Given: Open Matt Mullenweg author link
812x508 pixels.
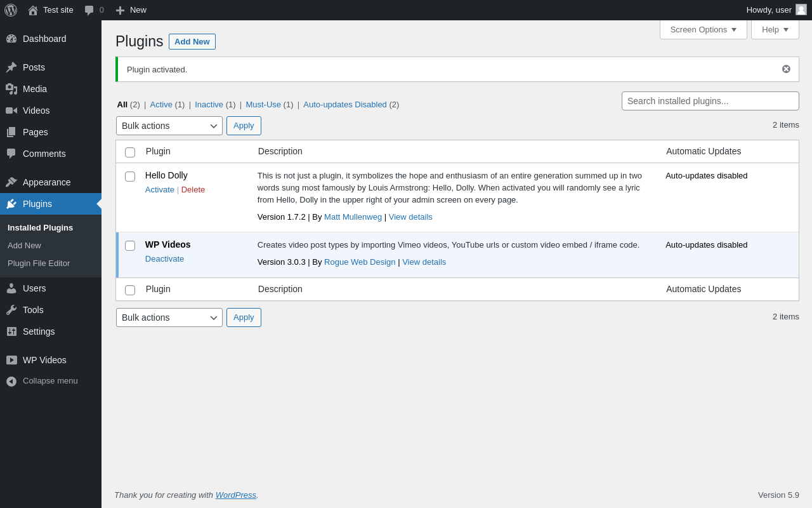Looking at the screenshot, I should 353,217.
